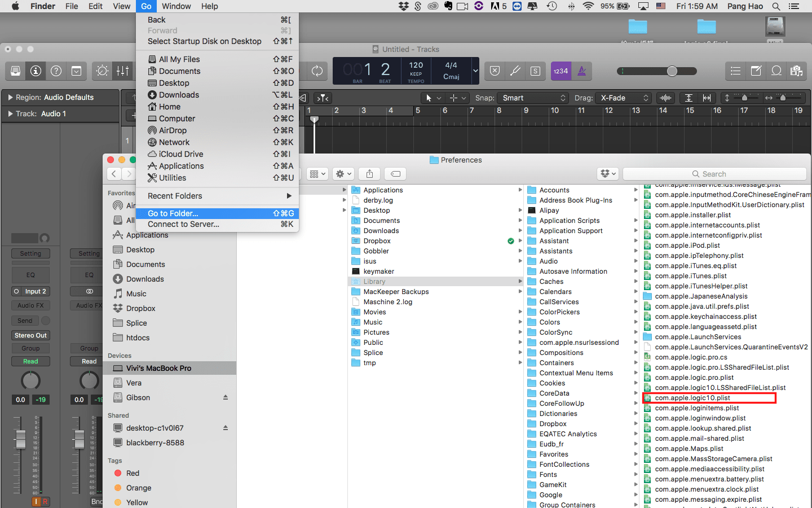Viewport: 812px width, 508px height.
Task: Open the marquee Command-click tool menu
Action: [458, 98]
